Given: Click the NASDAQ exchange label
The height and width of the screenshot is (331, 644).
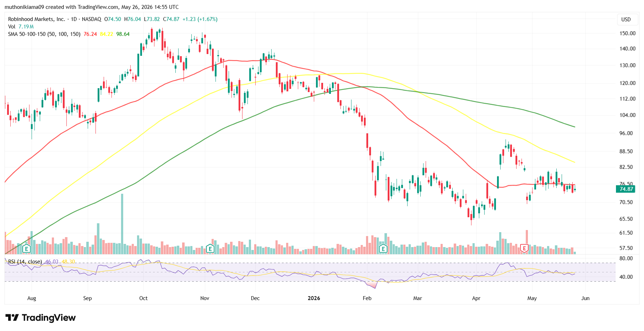Looking at the screenshot, I should pos(92,19).
